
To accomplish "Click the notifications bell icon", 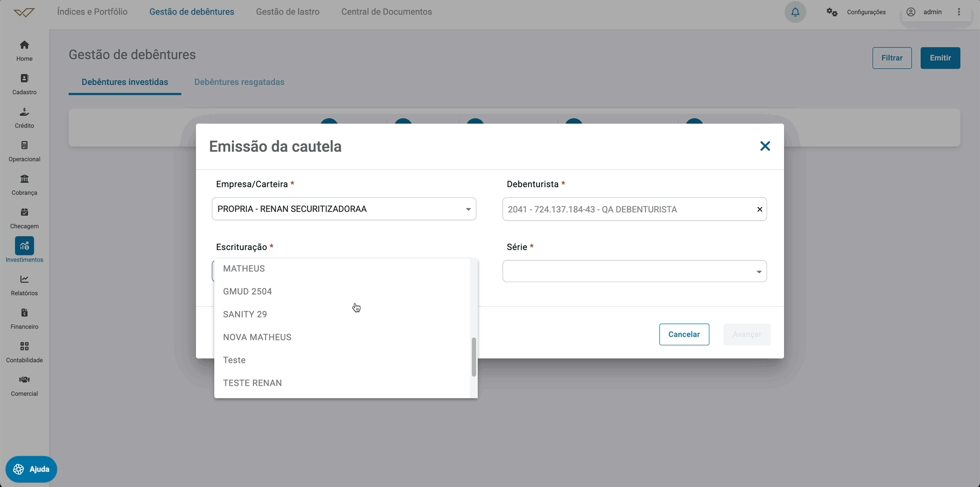I will [795, 12].
